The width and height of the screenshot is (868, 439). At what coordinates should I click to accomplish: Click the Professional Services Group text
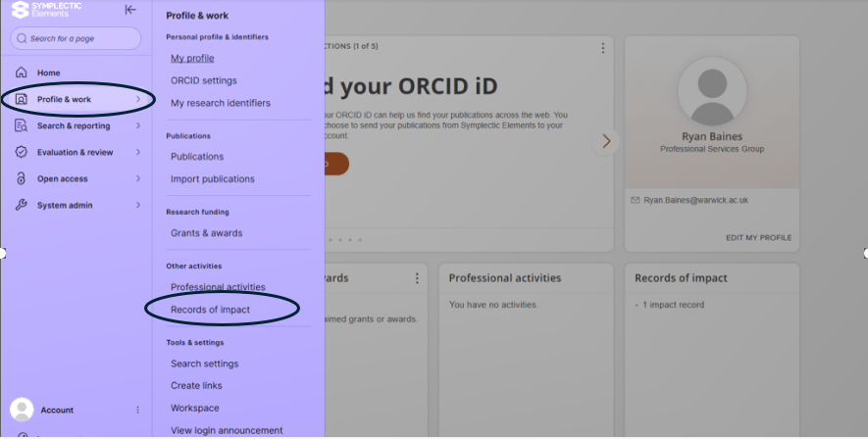click(x=712, y=149)
